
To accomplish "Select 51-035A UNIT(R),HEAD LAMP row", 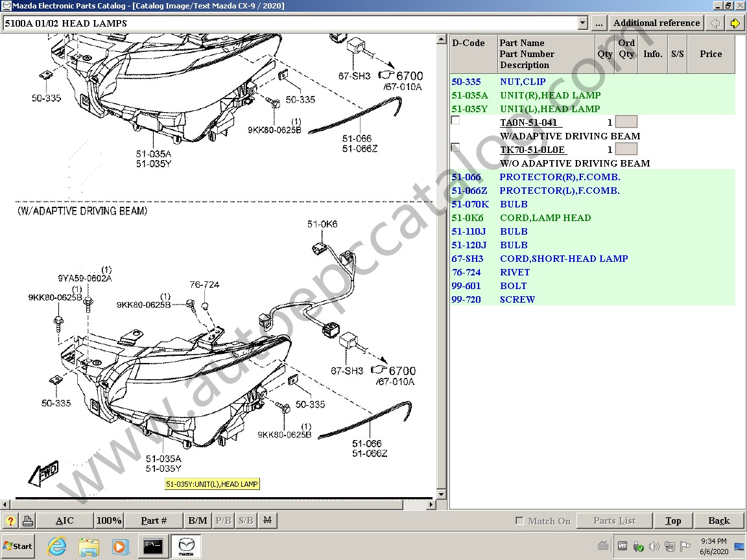I will [592, 95].
